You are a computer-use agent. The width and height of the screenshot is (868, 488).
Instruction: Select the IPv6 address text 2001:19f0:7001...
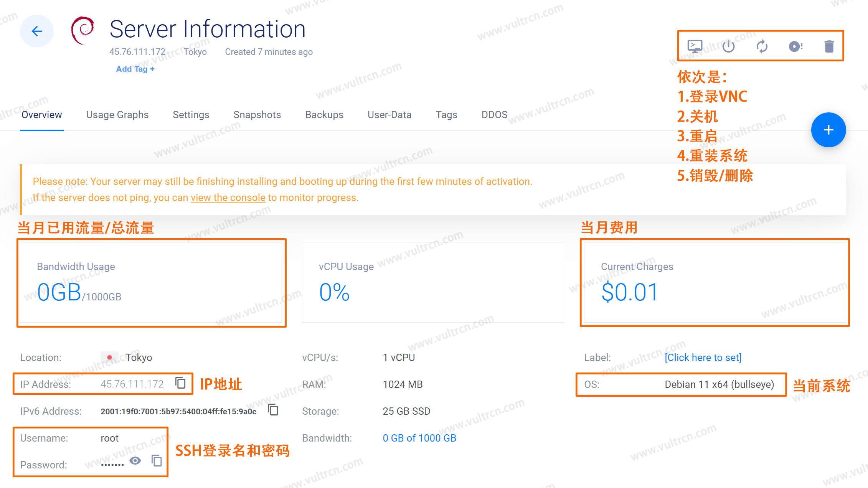pos(178,411)
